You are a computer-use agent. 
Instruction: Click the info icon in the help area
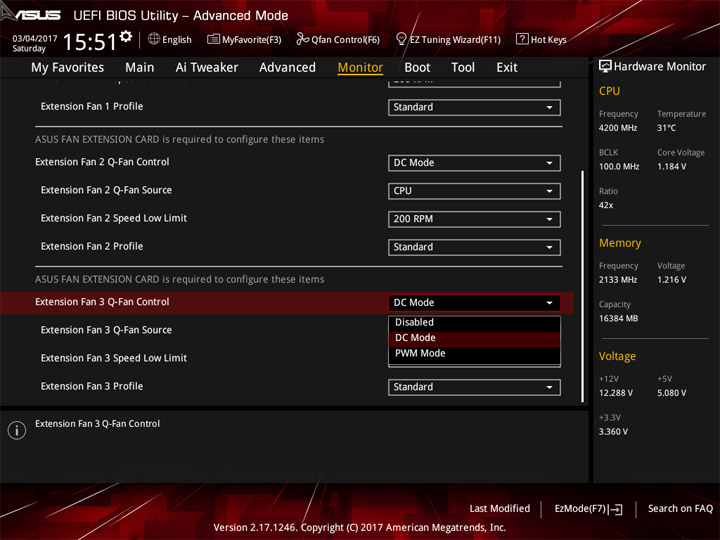17,430
